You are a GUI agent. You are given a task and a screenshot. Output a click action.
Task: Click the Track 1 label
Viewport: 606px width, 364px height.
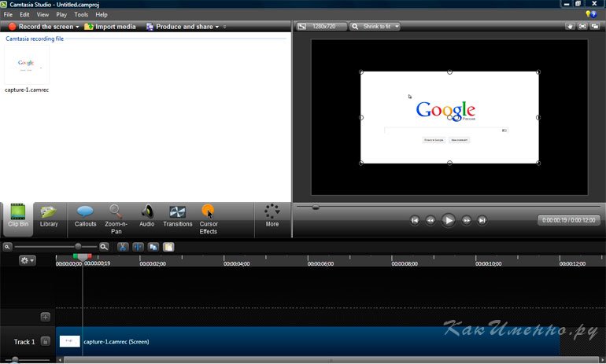pos(24,342)
